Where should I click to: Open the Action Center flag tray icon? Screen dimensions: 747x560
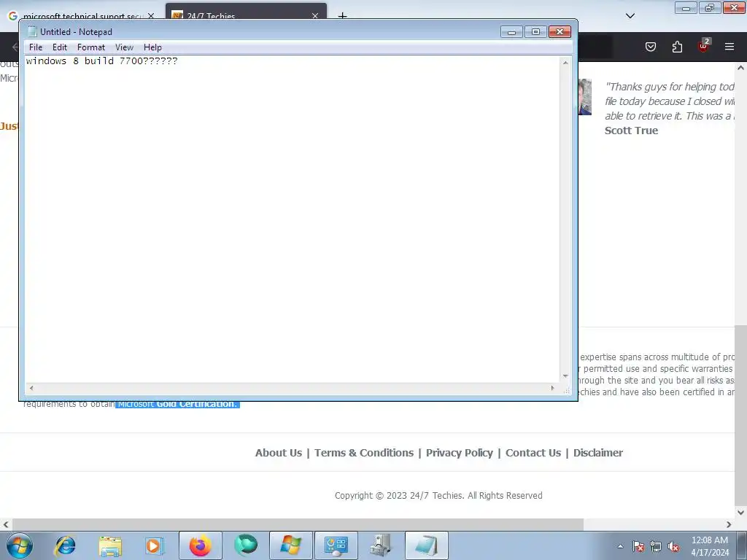tap(638, 546)
